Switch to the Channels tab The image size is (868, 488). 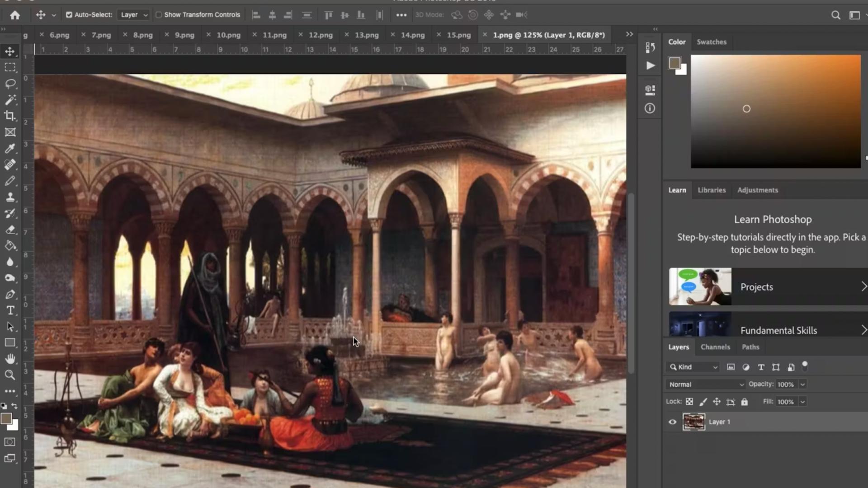(x=715, y=347)
